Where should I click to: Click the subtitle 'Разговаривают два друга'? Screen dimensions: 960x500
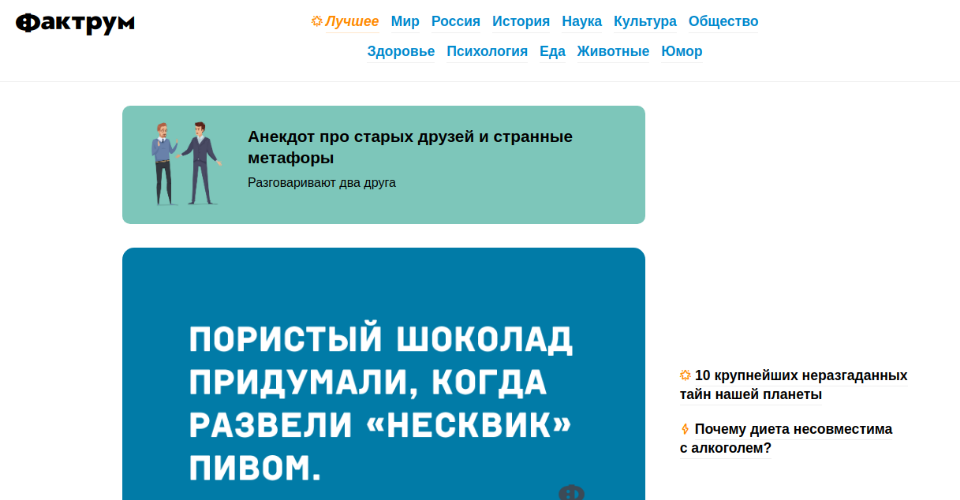[x=321, y=182]
